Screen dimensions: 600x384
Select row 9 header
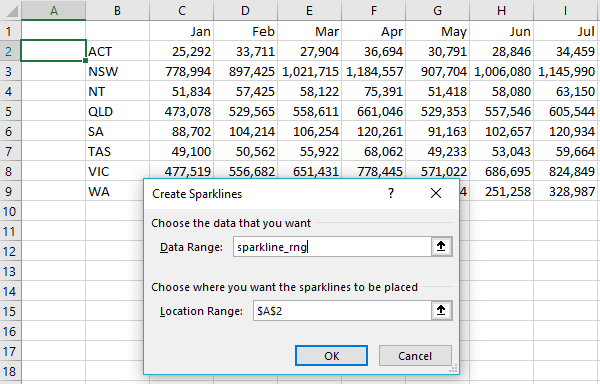[x=10, y=191]
